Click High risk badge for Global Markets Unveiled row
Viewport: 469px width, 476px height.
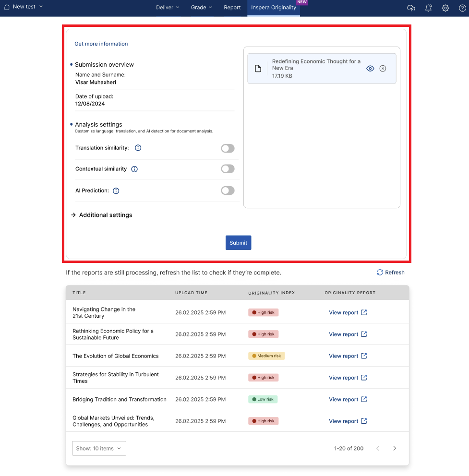(264, 421)
